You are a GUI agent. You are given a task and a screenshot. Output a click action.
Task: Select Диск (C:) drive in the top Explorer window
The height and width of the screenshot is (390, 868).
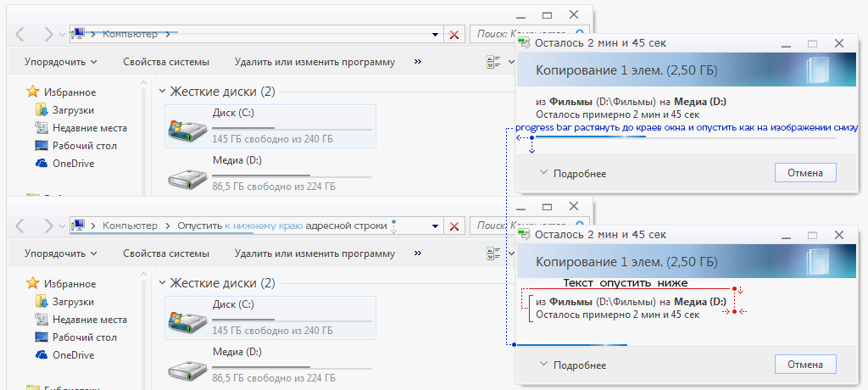pyautogui.click(x=270, y=126)
